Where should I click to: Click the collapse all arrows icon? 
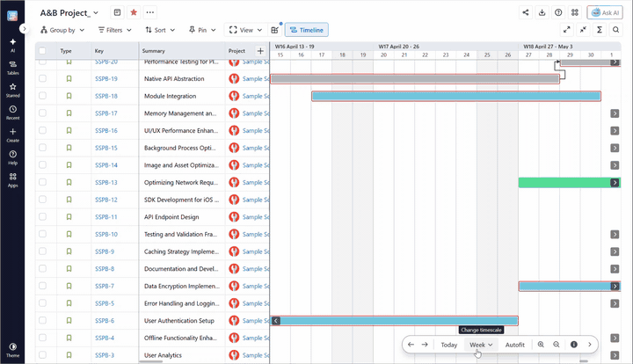pyautogui.click(x=584, y=30)
